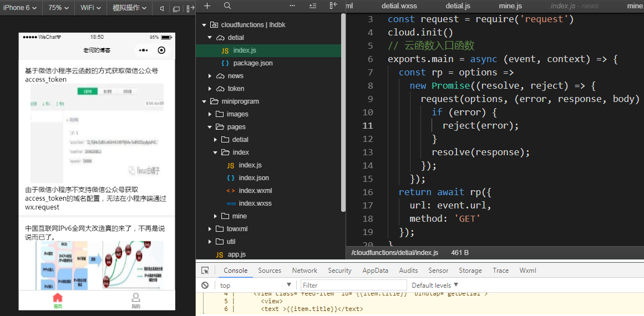The height and width of the screenshot is (316, 644).
Task: Tap the 我的 profile tab icon
Action: (x=136, y=298)
